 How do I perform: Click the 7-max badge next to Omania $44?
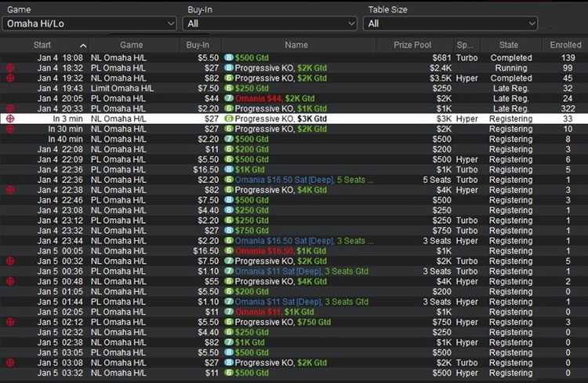tap(229, 99)
